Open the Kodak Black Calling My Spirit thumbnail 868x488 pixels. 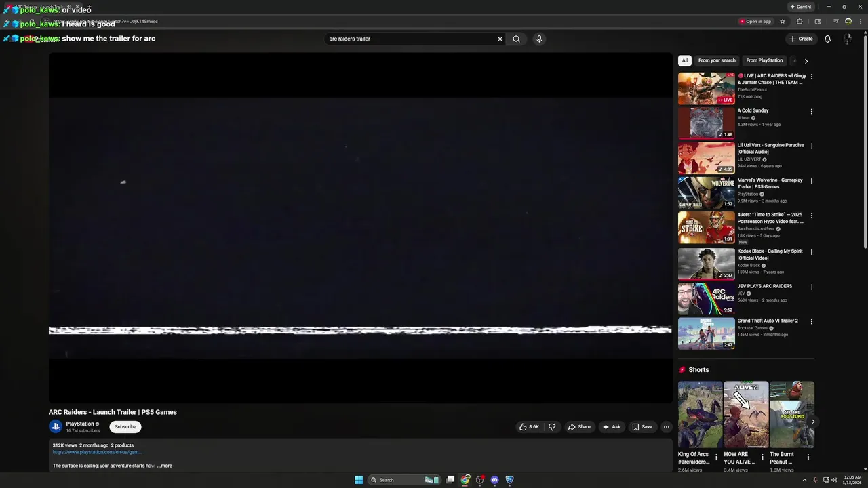click(x=706, y=264)
